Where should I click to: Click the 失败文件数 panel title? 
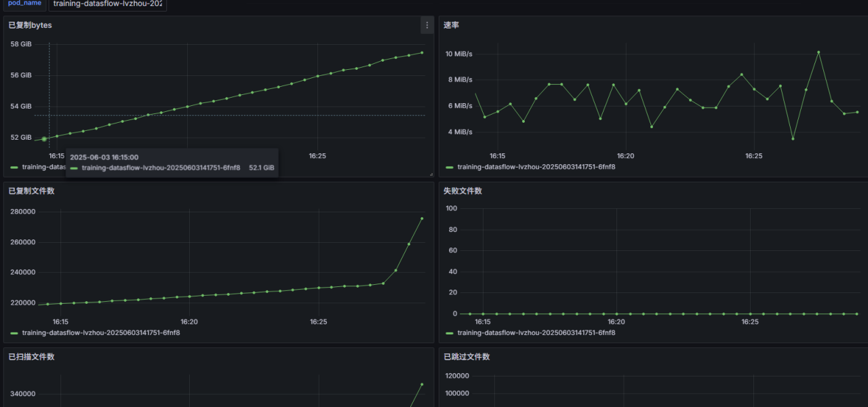pyautogui.click(x=462, y=191)
